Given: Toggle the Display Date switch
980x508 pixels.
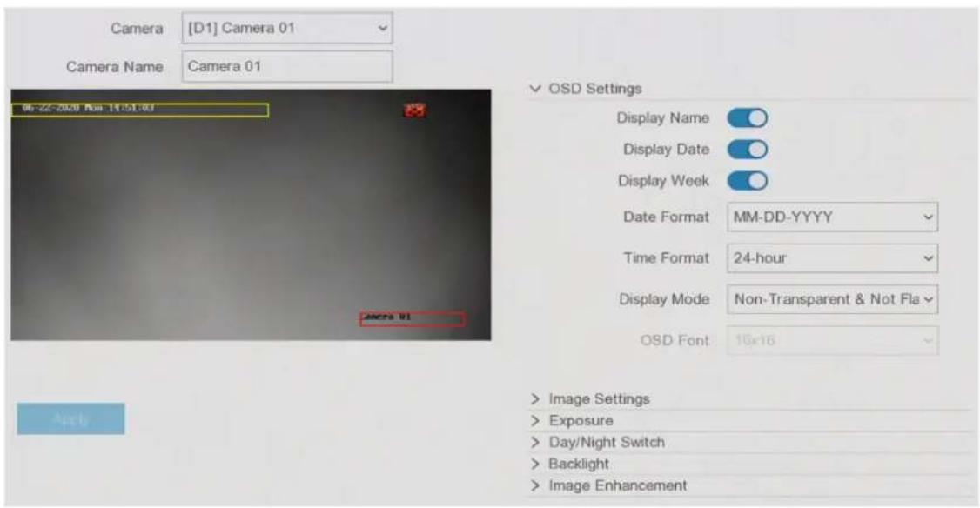Looking at the screenshot, I should (x=747, y=150).
